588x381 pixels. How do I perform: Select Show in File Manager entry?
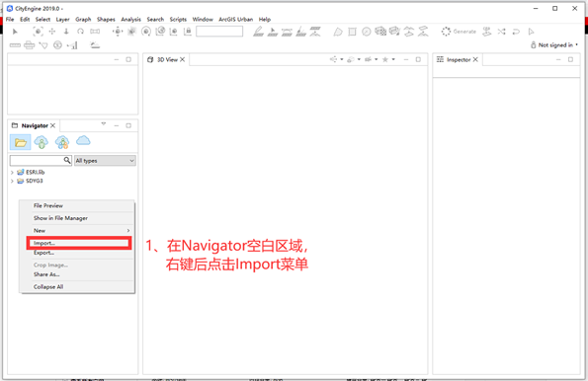[60, 218]
